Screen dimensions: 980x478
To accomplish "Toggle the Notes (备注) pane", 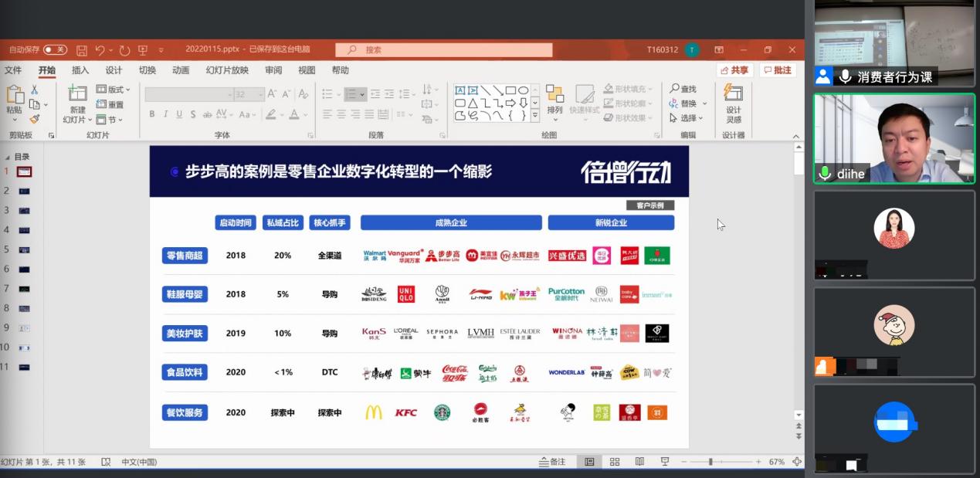I will tap(552, 462).
